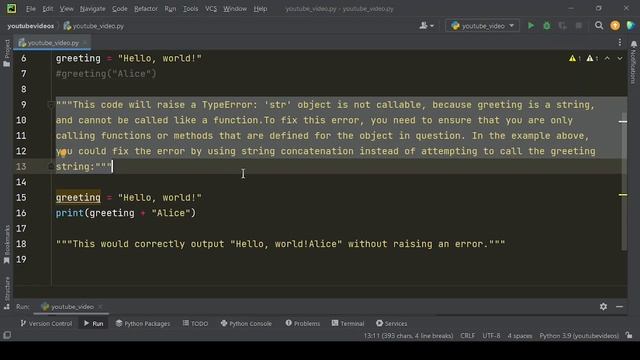The image size is (640, 360).
Task: Change CRLF line separator
Action: [467, 336]
